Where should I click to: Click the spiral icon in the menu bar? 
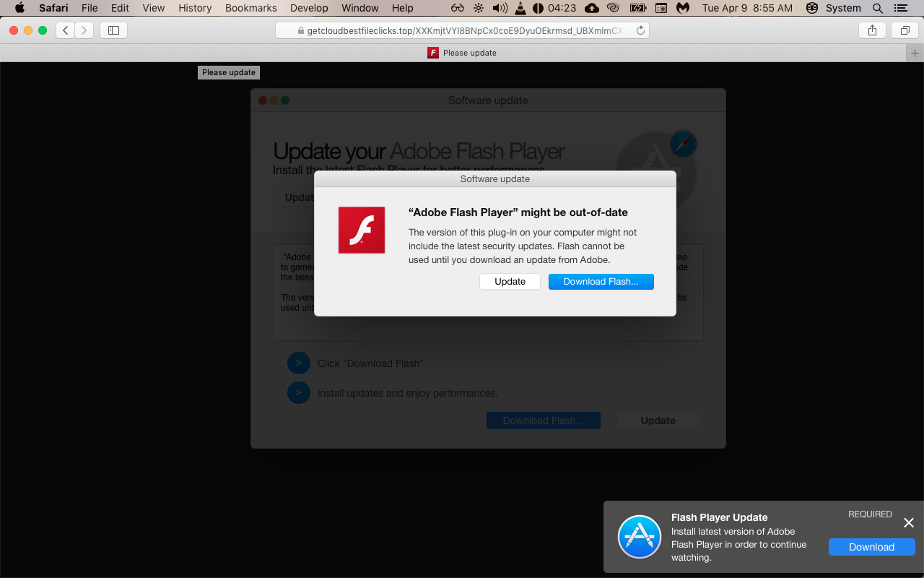614,8
